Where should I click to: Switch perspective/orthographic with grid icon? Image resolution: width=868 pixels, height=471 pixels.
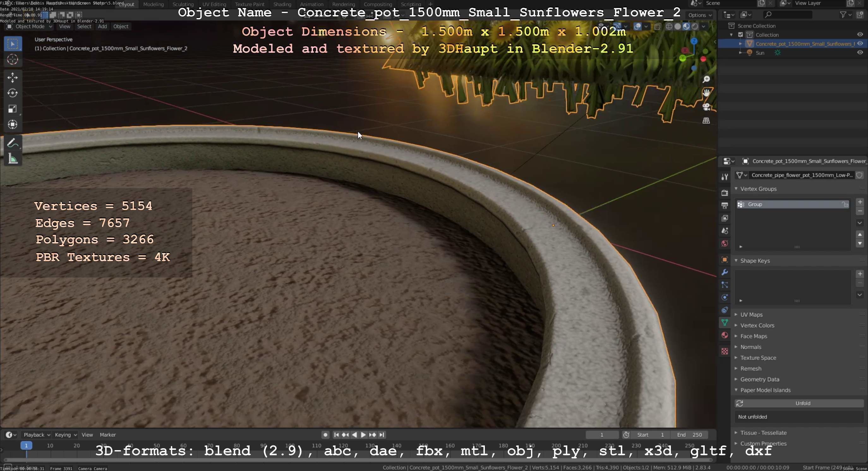coord(706,121)
